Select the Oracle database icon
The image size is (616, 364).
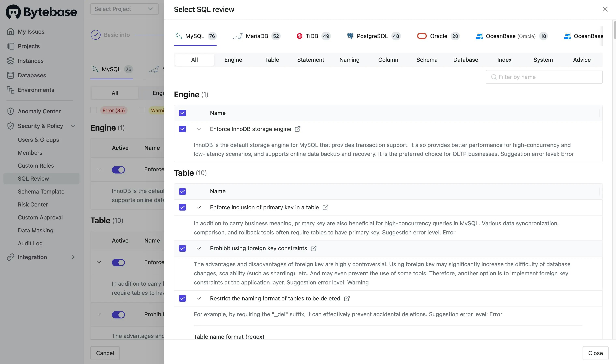(422, 36)
